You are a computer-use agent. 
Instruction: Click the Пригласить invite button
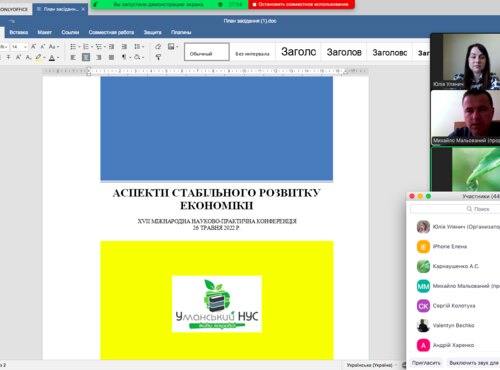[426, 363]
